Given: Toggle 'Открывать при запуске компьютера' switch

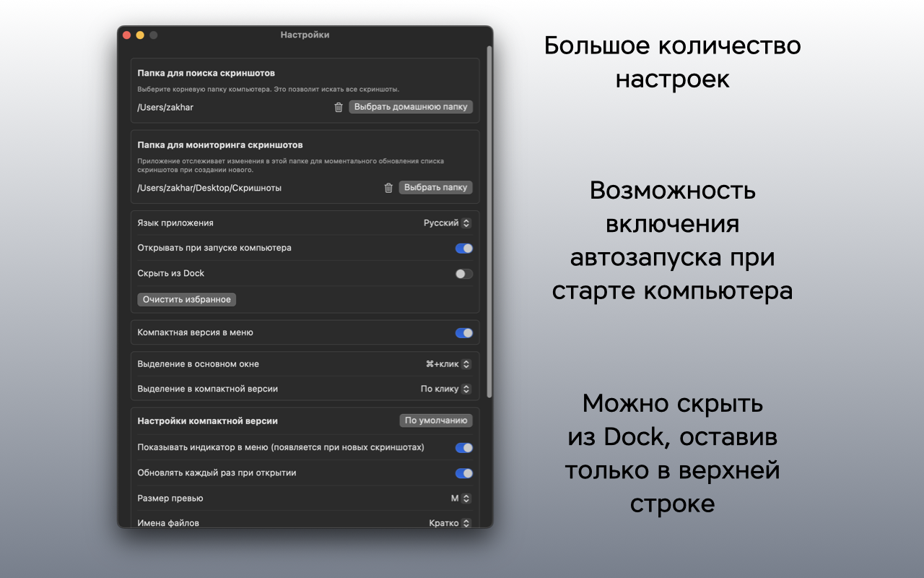Looking at the screenshot, I should (x=463, y=249).
